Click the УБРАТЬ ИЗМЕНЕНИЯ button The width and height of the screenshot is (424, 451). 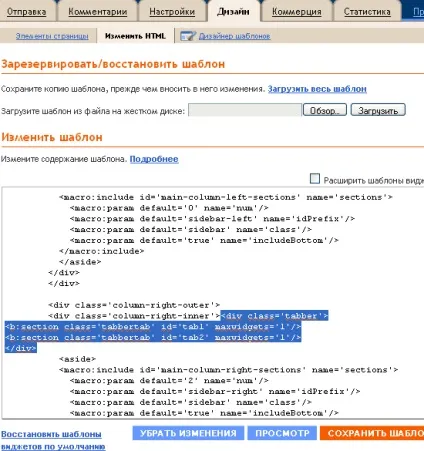188,433
